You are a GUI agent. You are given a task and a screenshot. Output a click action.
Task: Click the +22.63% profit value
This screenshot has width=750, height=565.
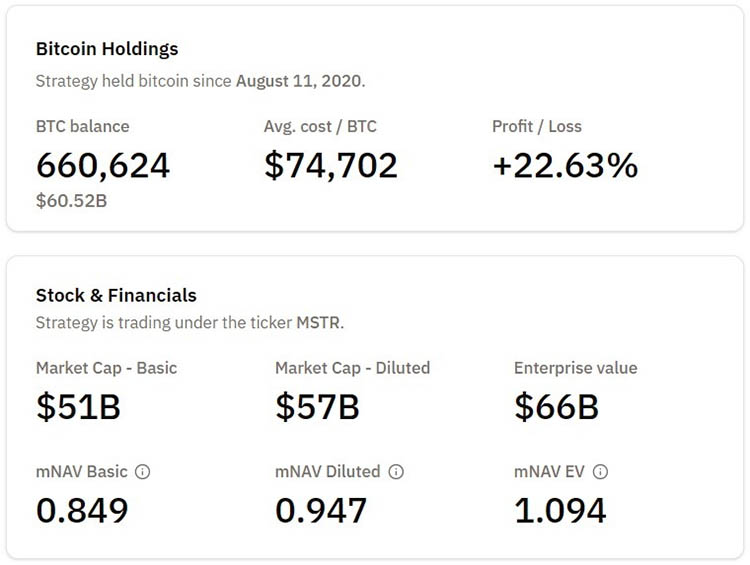coord(565,165)
